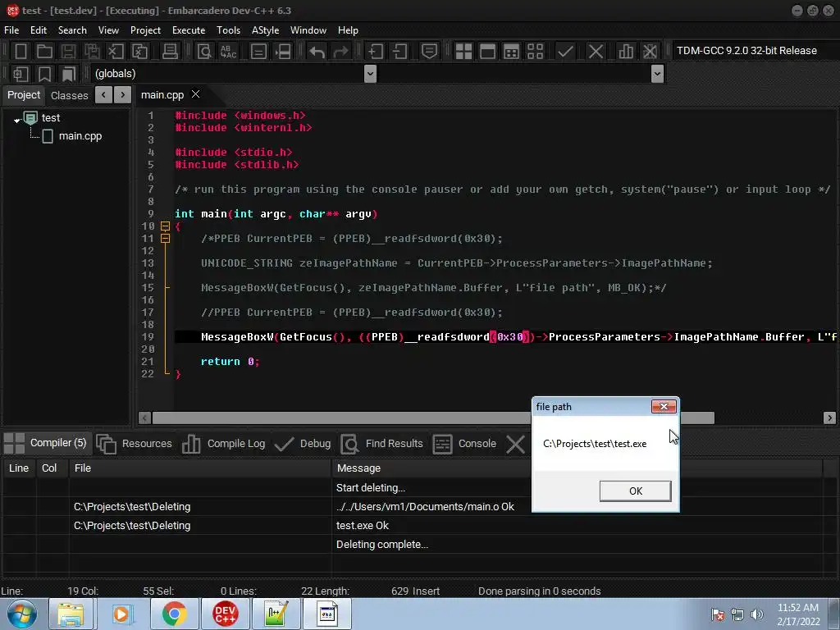This screenshot has width=840, height=630.
Task: Open Windows Explorer from the taskbar
Action: [x=71, y=614]
